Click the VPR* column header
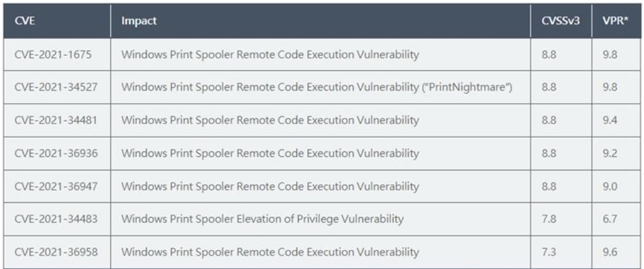 [616, 21]
